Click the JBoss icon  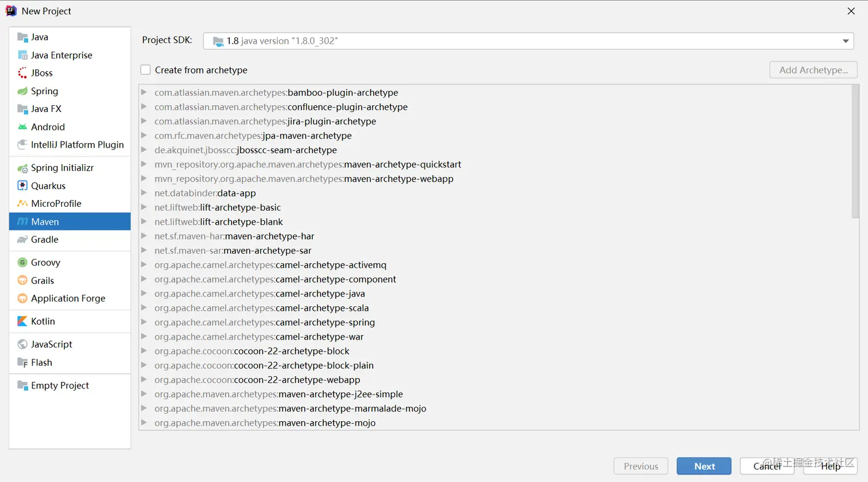click(22, 73)
